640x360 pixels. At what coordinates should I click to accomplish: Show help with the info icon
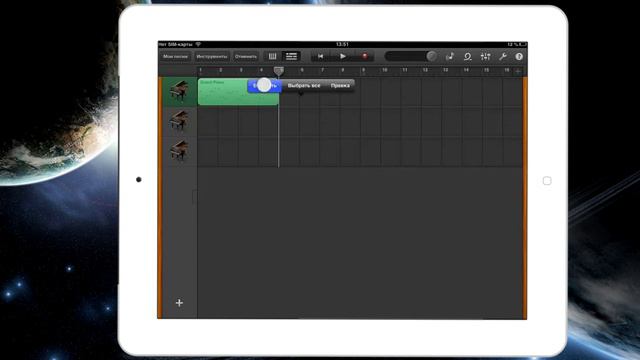tap(519, 56)
